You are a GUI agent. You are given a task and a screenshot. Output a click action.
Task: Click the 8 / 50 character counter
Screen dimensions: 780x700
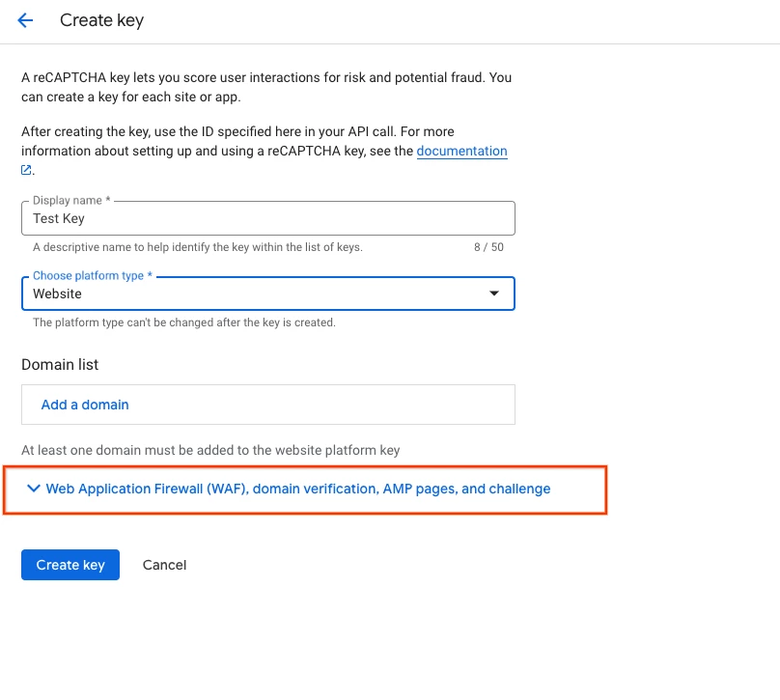488,247
